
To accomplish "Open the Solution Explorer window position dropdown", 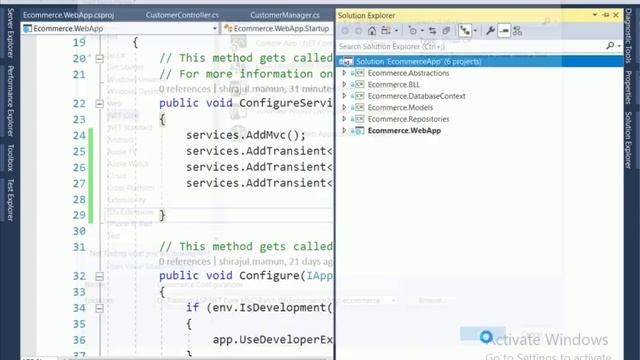I will pos(595,15).
